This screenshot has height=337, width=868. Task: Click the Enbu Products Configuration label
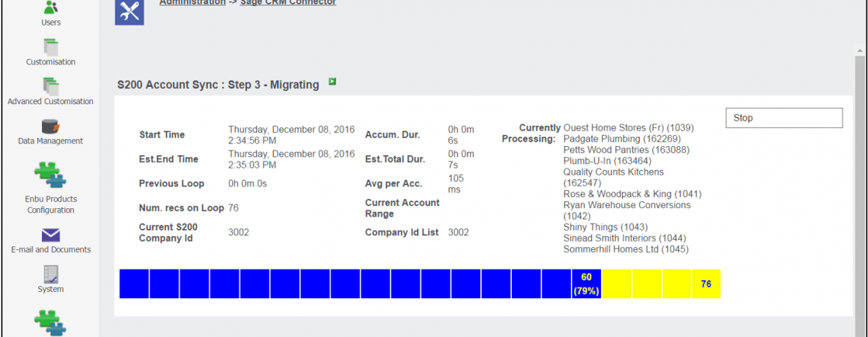click(52, 204)
